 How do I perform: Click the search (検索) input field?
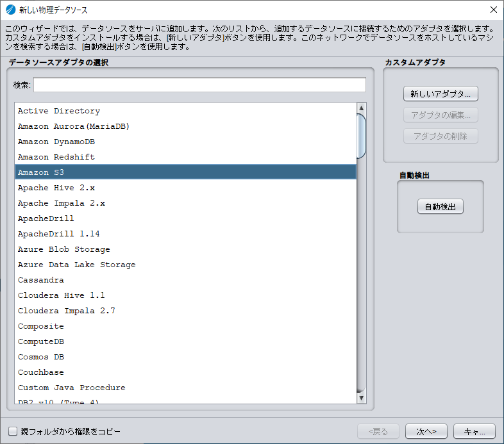pyautogui.click(x=199, y=85)
